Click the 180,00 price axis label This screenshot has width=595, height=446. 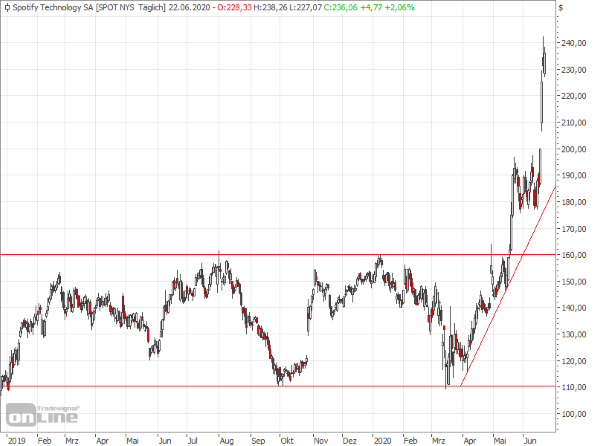[573, 202]
